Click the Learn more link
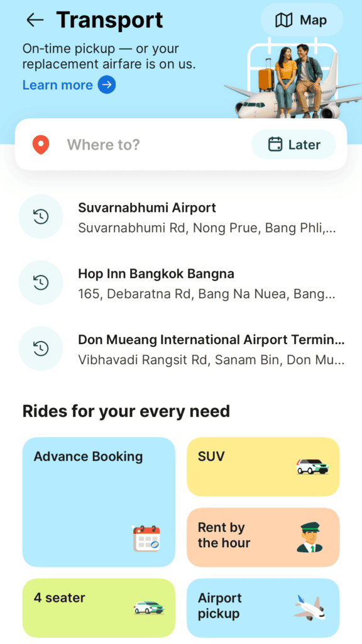The width and height of the screenshot is (362, 644). pyautogui.click(x=57, y=85)
